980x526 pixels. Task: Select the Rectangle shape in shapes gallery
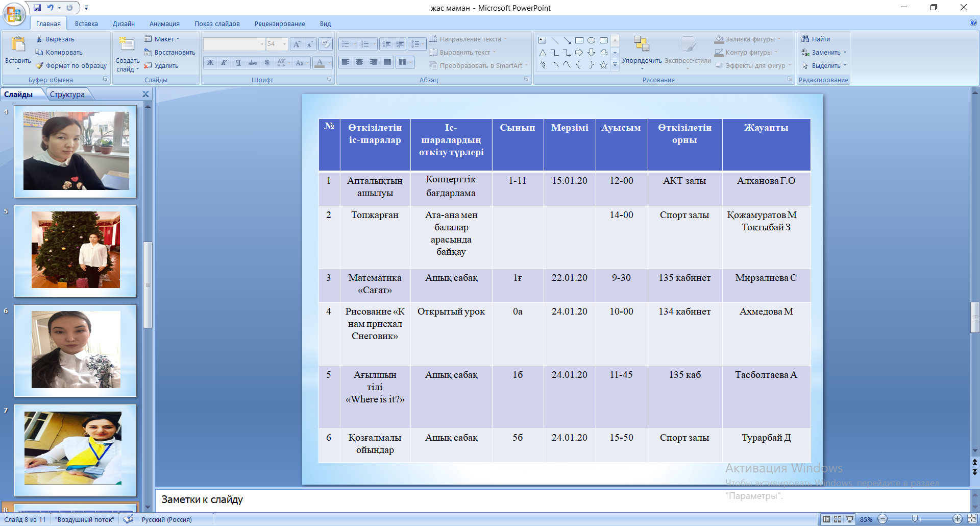579,40
